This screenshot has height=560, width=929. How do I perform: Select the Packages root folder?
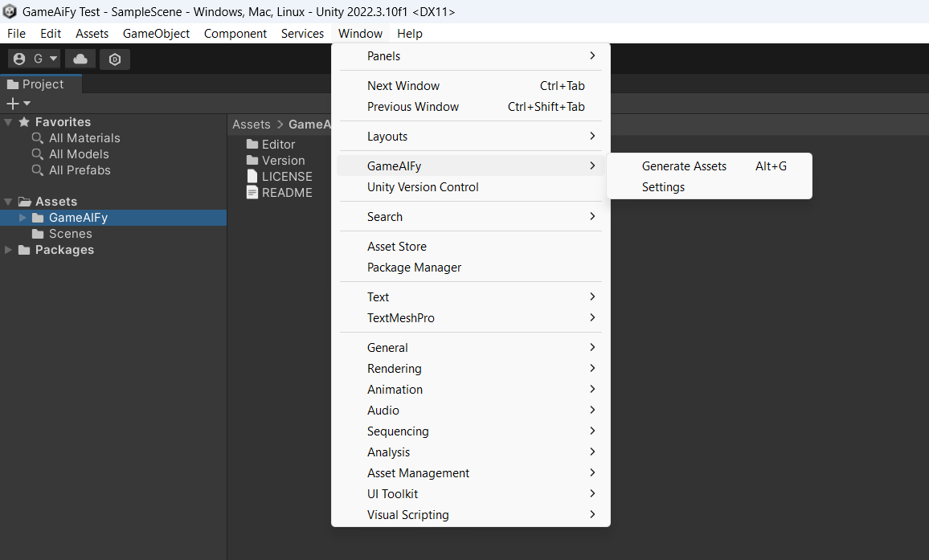pyautogui.click(x=64, y=250)
